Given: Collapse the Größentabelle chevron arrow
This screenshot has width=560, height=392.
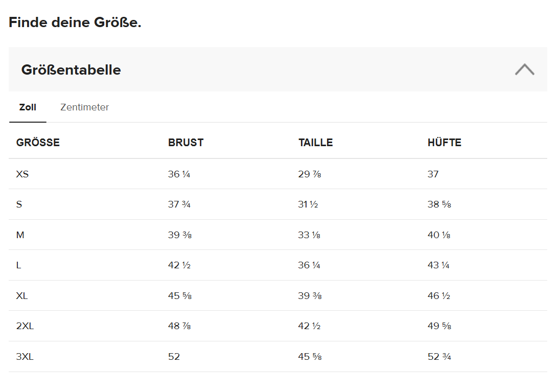Looking at the screenshot, I should (x=524, y=70).
